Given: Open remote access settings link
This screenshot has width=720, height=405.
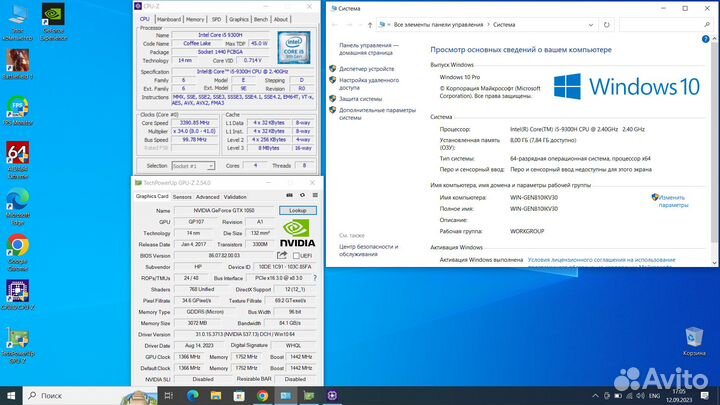Looking at the screenshot, I should click(369, 84).
